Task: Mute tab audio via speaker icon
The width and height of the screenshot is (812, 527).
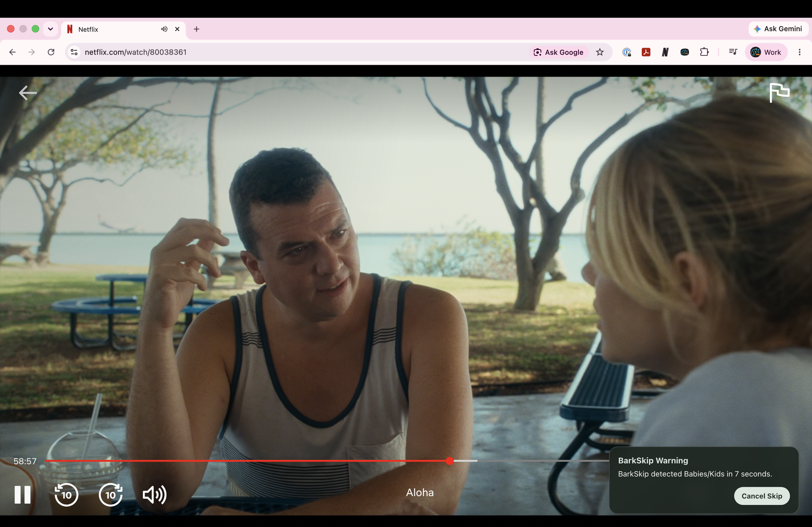Action: click(164, 29)
